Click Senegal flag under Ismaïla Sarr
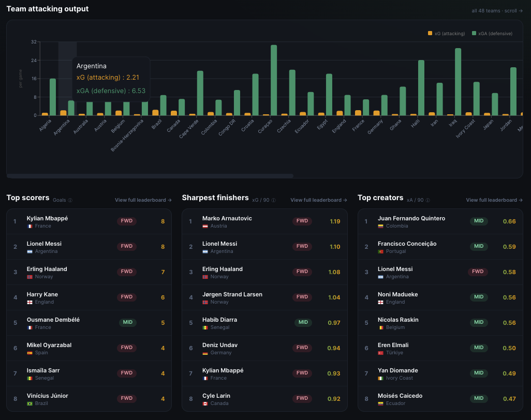Image resolution: width=531 pixels, height=420 pixels. click(x=30, y=378)
